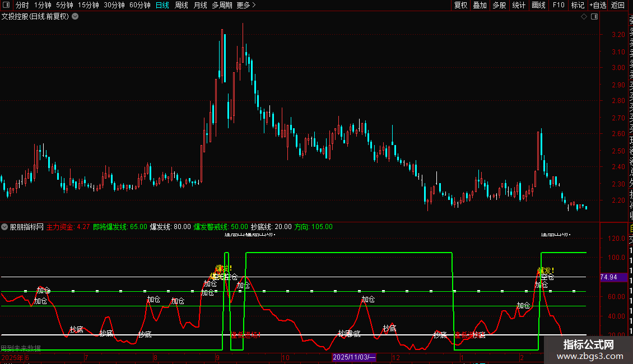Screen dimensions: 633x364
Task: Click the 爆发线: 80.00 readout
Action: point(170,227)
